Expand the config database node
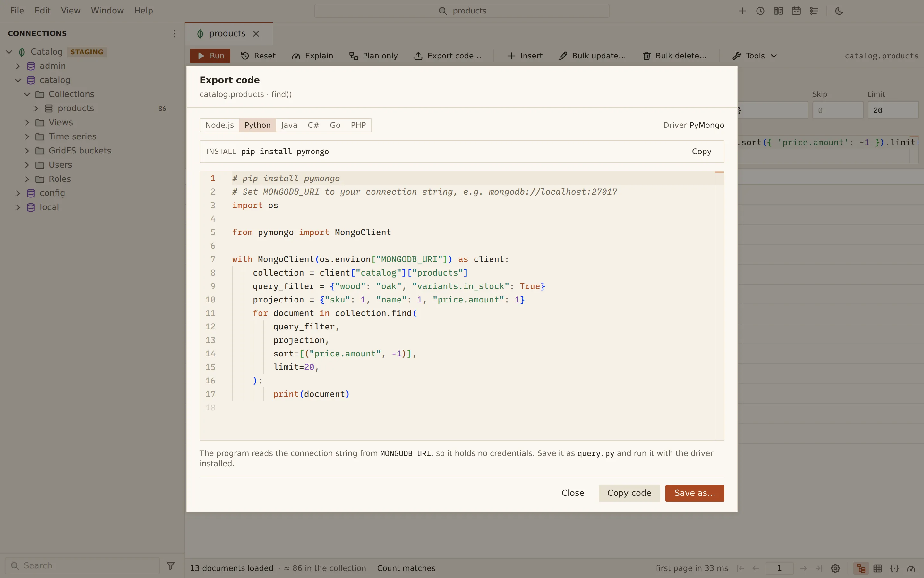 pos(18,193)
